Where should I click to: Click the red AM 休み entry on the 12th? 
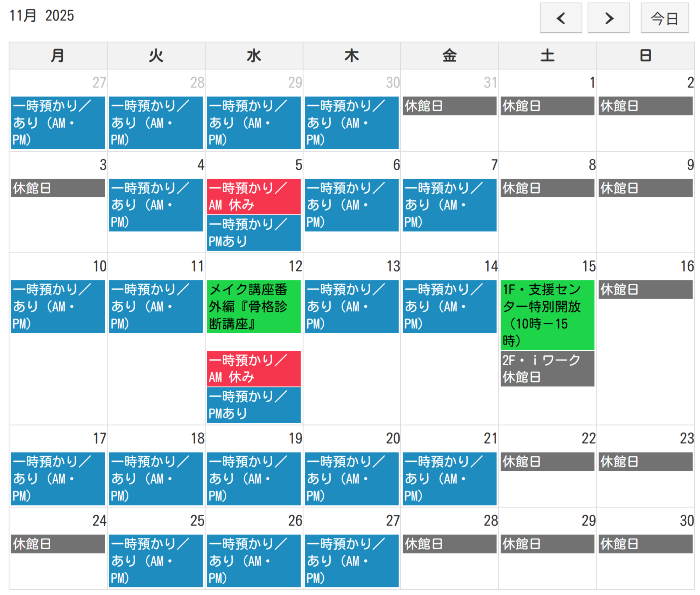click(x=254, y=368)
